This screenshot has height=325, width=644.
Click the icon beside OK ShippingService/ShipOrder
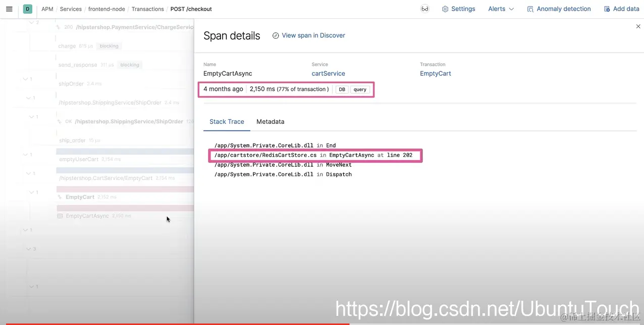[60, 121]
